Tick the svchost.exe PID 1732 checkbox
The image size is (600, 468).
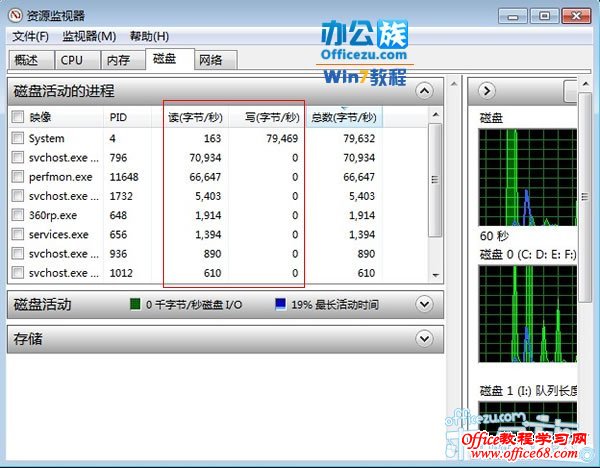18,196
